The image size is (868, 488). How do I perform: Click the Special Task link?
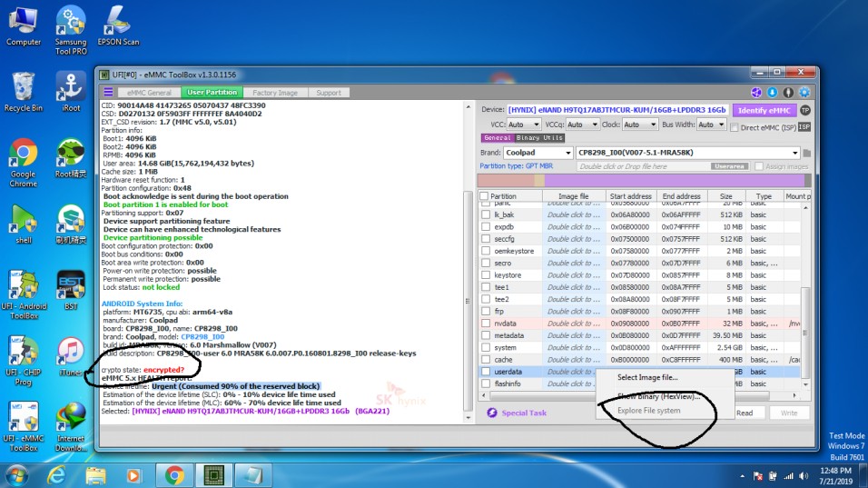pyautogui.click(x=524, y=413)
